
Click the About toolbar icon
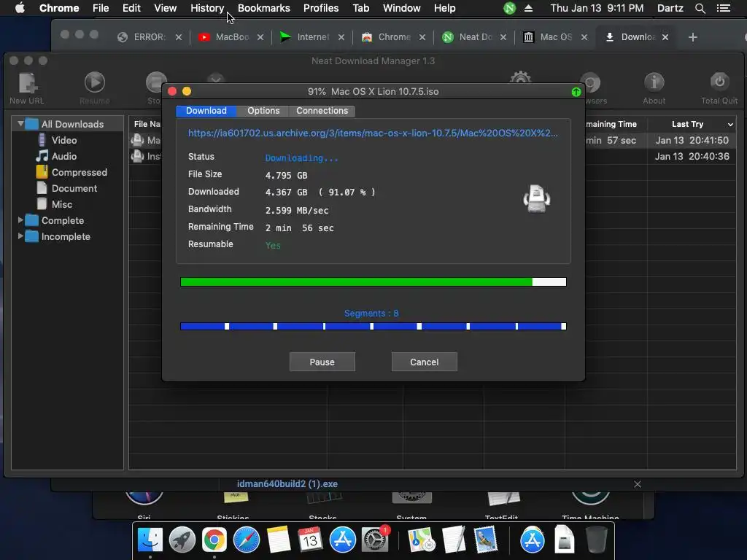654,88
